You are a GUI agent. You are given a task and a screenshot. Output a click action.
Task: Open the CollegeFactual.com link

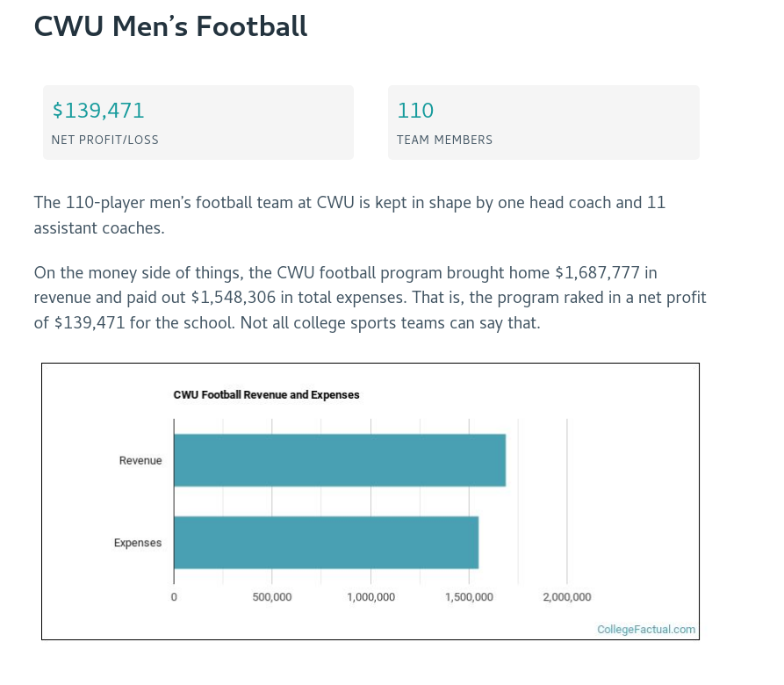click(x=645, y=630)
